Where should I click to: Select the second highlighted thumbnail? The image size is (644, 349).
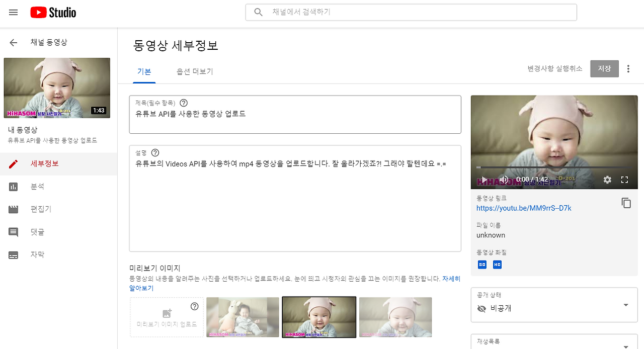coord(319,317)
